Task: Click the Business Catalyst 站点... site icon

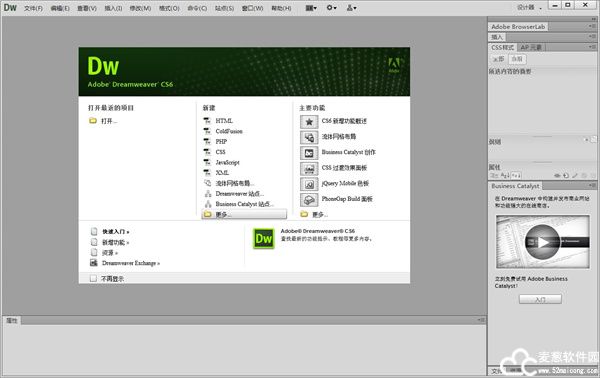Action: pos(208,204)
